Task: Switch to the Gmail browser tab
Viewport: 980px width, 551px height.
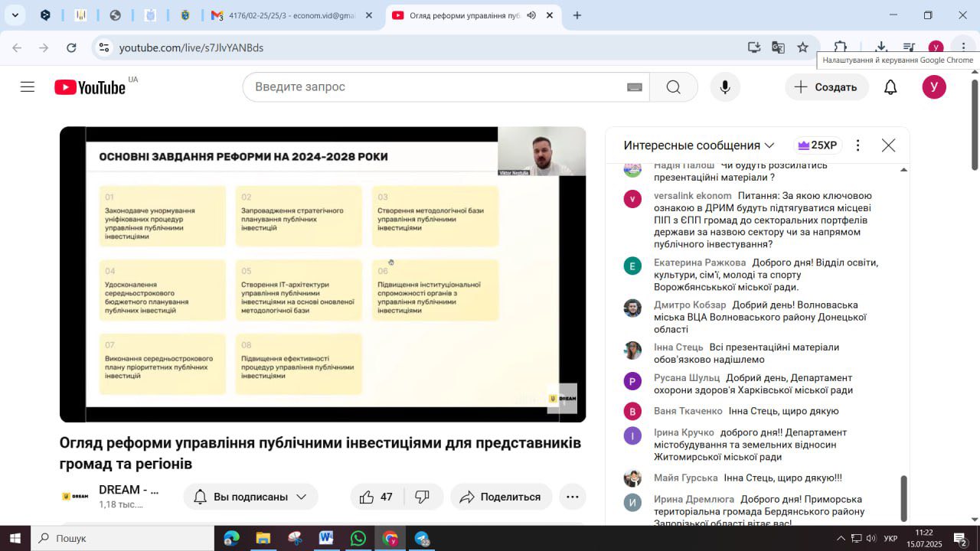Action: tap(291, 15)
